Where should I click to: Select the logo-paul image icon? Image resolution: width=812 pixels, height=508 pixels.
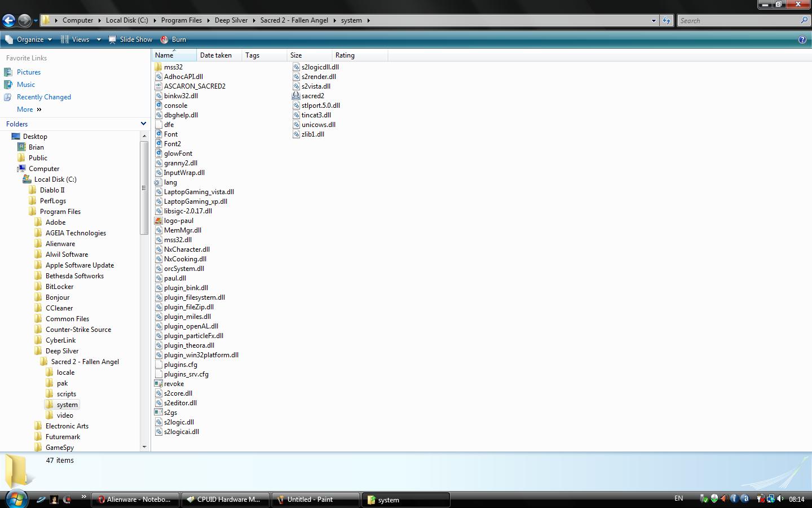[158, 221]
